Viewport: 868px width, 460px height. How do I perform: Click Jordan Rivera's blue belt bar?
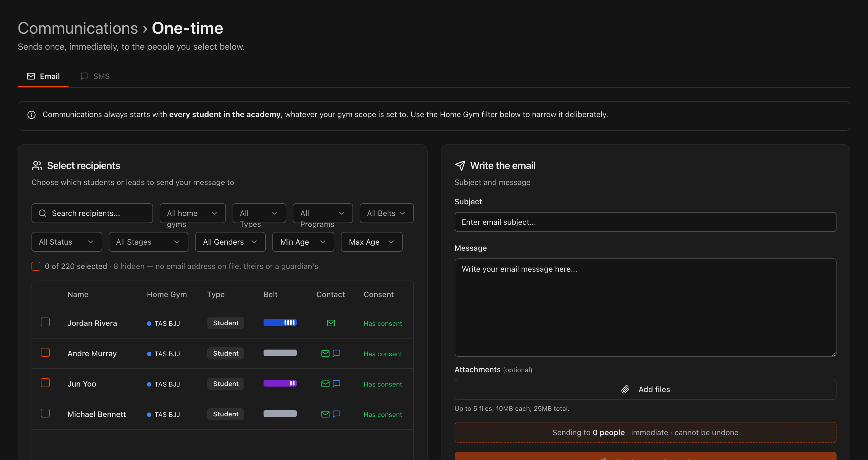pyautogui.click(x=280, y=322)
